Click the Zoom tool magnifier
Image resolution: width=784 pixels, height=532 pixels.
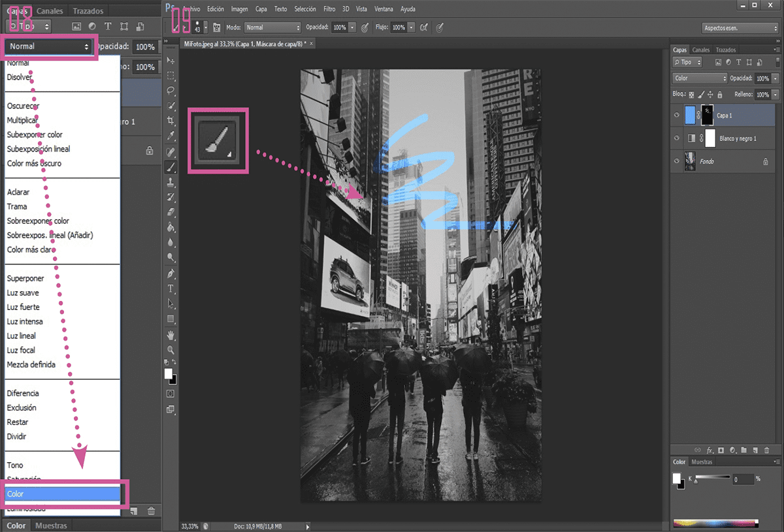171,350
